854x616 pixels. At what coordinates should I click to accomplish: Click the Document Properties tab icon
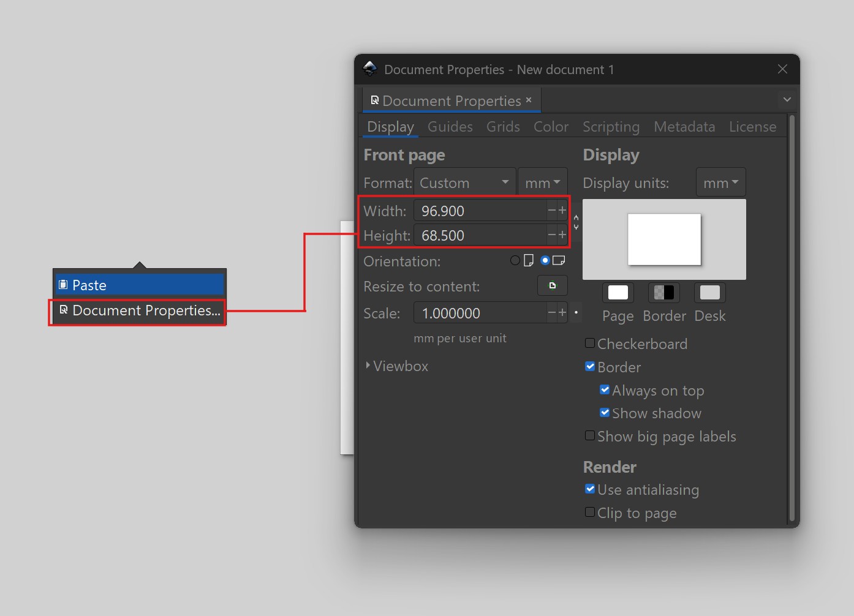[x=374, y=100]
